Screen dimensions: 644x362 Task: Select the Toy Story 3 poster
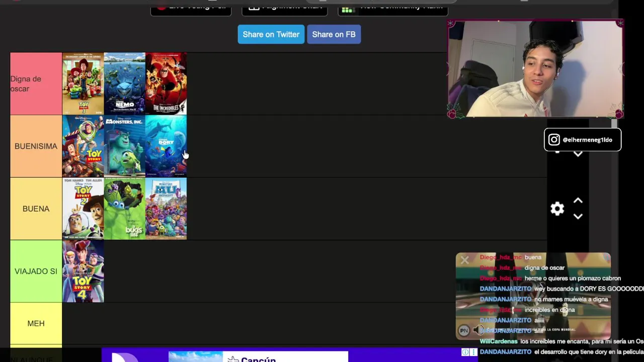(83, 83)
